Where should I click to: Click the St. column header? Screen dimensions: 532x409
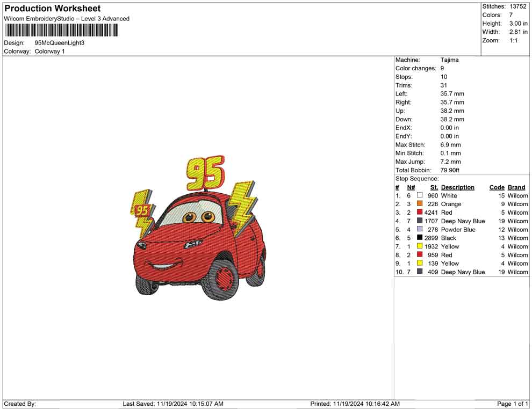click(x=434, y=187)
